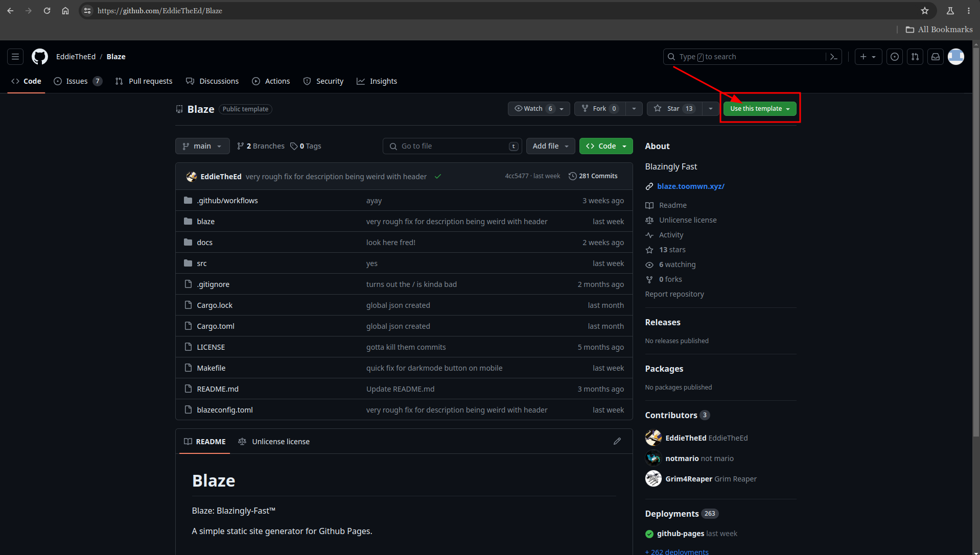Toggle Watch on the Blaze repository

tap(533, 109)
